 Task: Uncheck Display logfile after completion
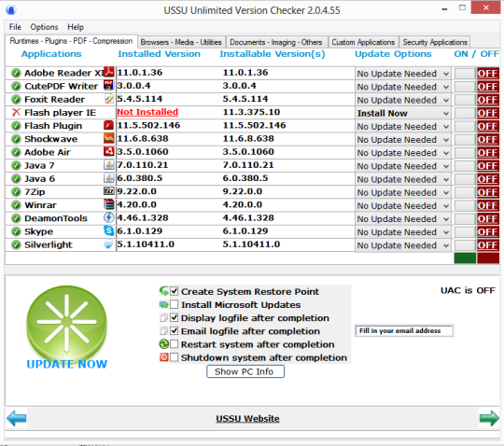[174, 318]
